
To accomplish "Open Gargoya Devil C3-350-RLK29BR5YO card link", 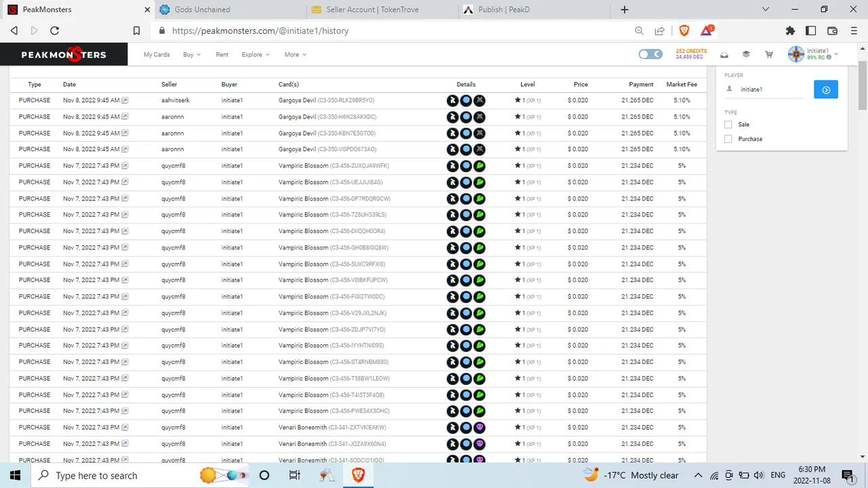I will coord(326,100).
